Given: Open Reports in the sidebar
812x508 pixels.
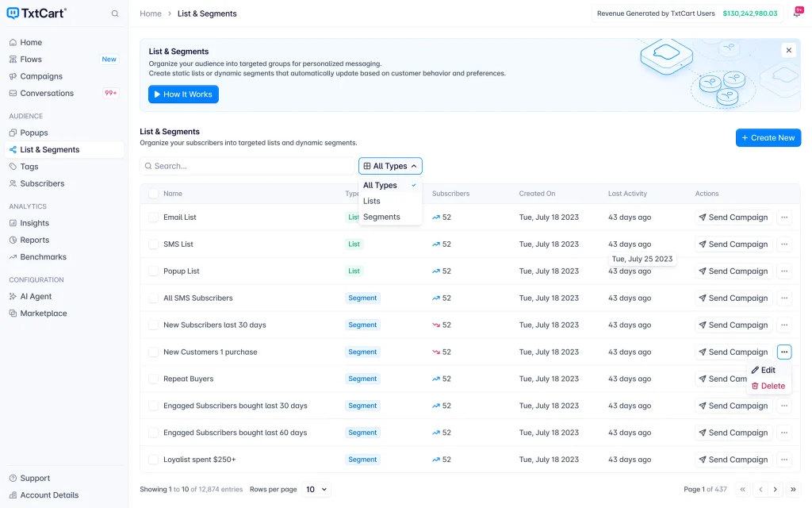Looking at the screenshot, I should coord(64,240).
